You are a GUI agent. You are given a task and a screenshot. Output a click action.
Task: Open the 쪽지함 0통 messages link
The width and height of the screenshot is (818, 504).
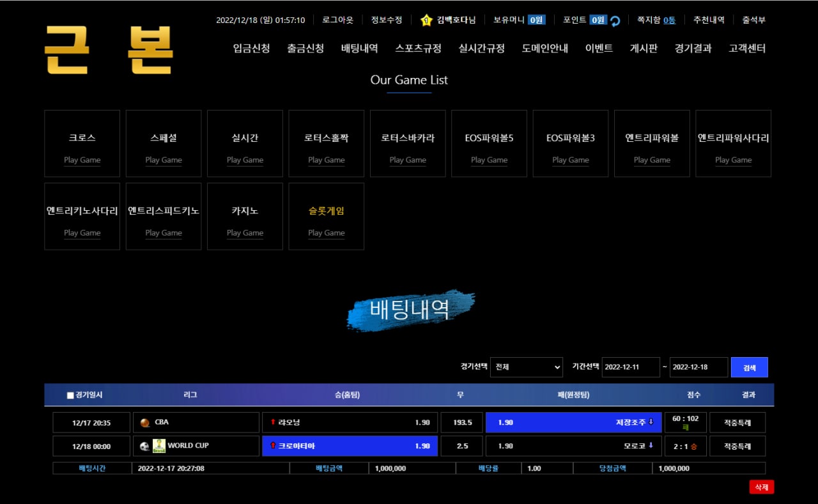tap(656, 20)
